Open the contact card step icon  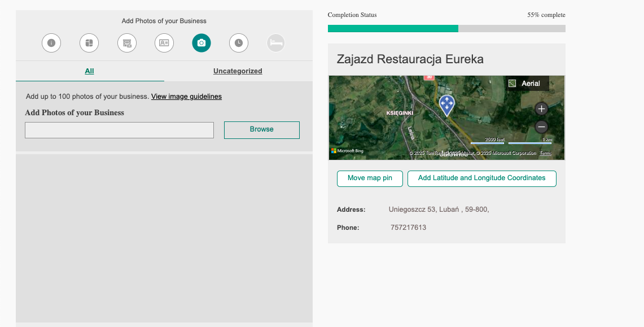pyautogui.click(x=164, y=43)
